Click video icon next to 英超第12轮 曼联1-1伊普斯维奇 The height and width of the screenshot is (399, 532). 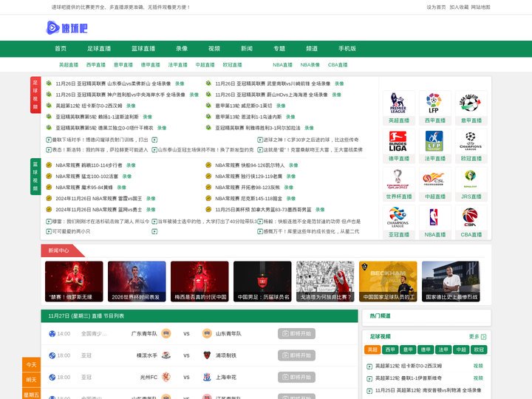tap(369, 378)
